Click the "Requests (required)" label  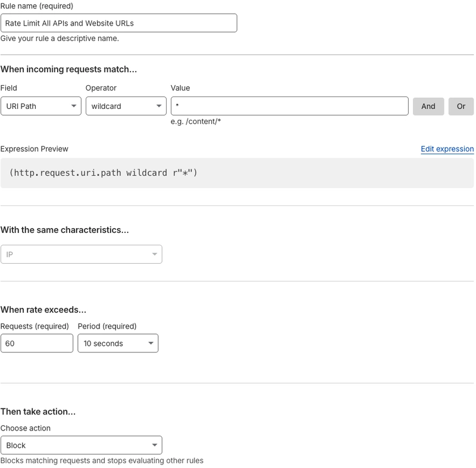[35, 326]
